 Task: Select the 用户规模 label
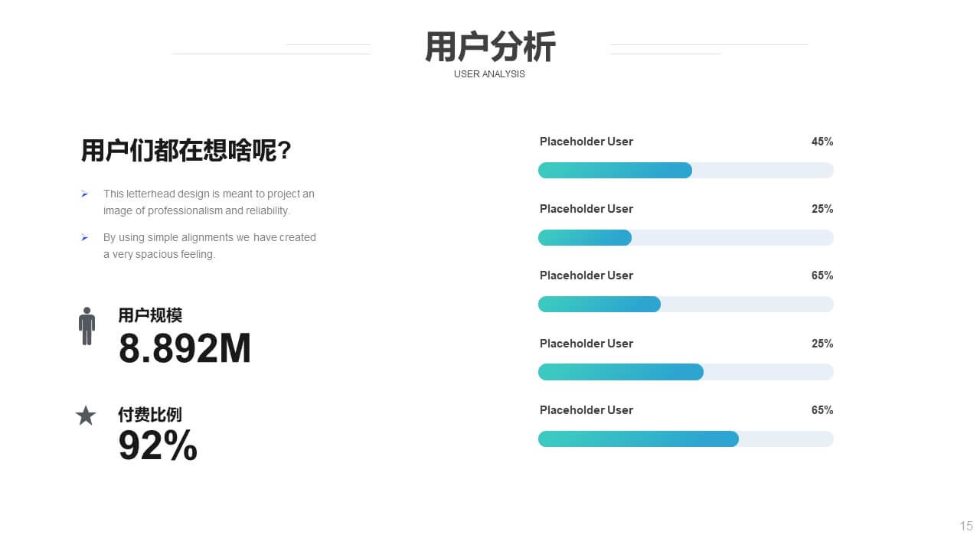click(x=150, y=315)
